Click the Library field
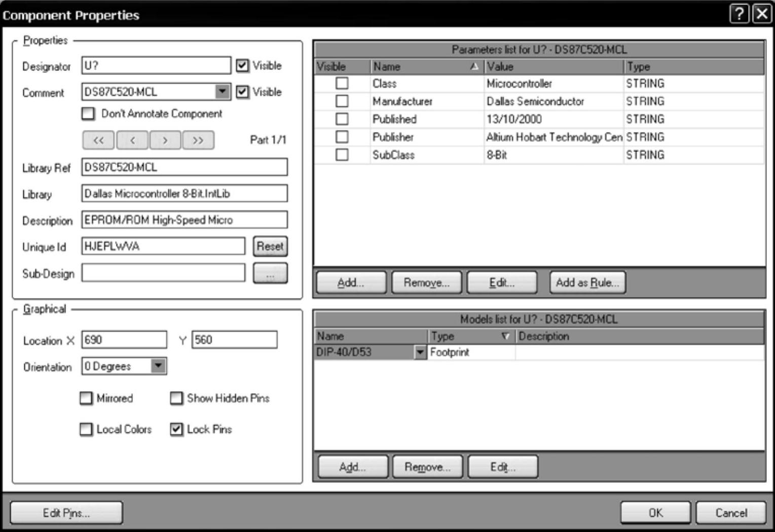The height and width of the screenshot is (532, 775). pyautogui.click(x=184, y=194)
